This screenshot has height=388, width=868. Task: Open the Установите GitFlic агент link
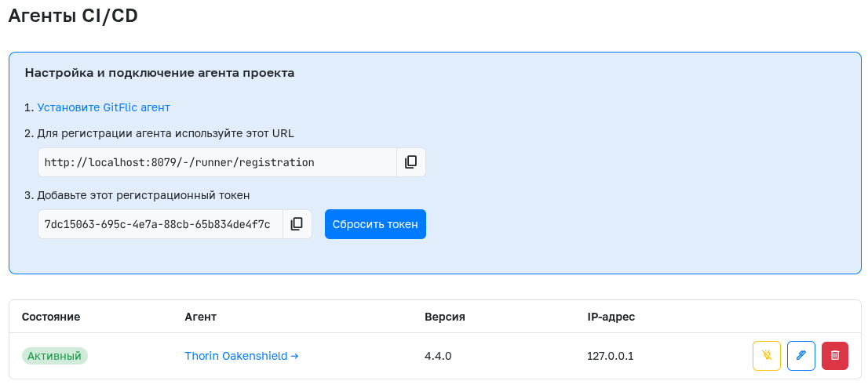104,107
